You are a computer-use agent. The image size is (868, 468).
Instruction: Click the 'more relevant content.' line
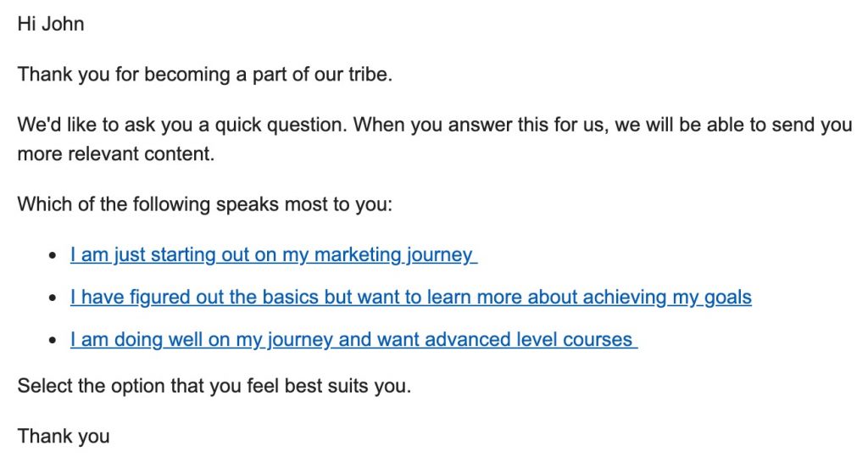[x=115, y=153]
